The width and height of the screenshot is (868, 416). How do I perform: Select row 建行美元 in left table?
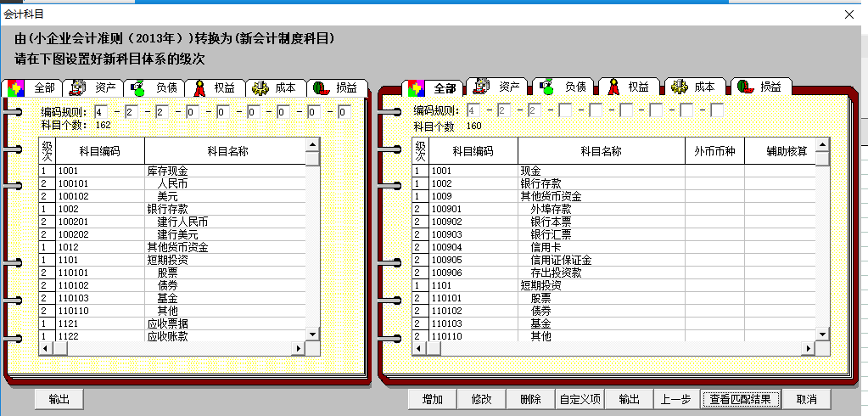coord(172,234)
